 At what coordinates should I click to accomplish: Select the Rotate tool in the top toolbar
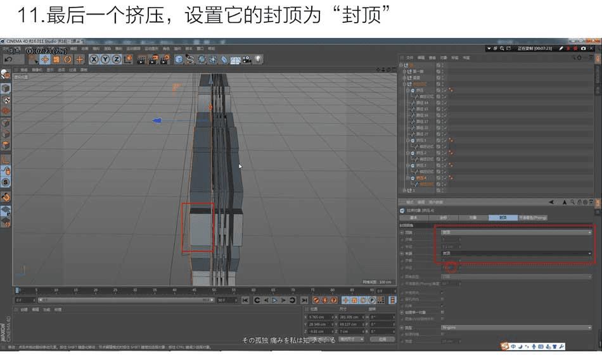click(x=68, y=59)
